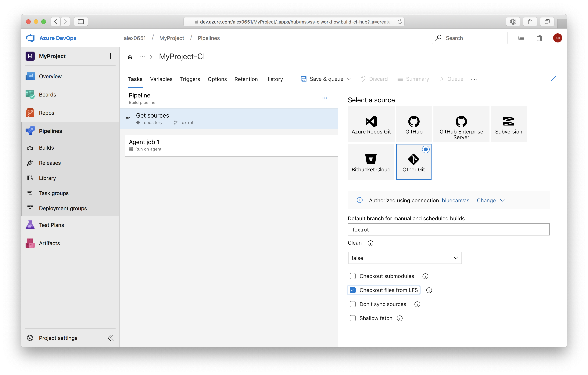This screenshot has height=375, width=588.
Task: Open the Releases rocket icon
Action: pos(30,163)
